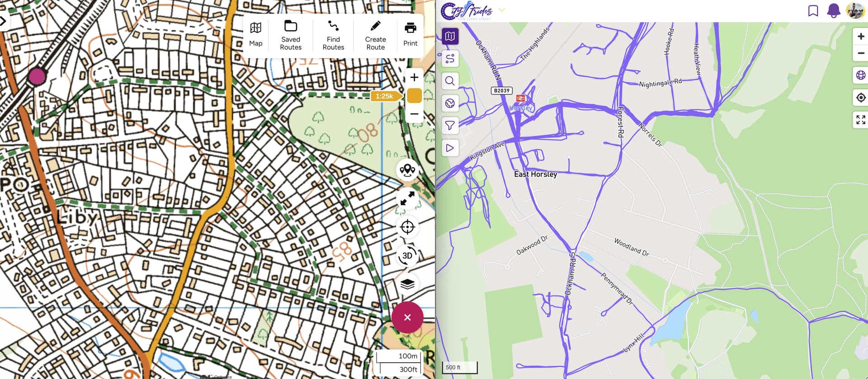Center OS map on my location
This screenshot has height=379, width=868.
click(x=407, y=227)
